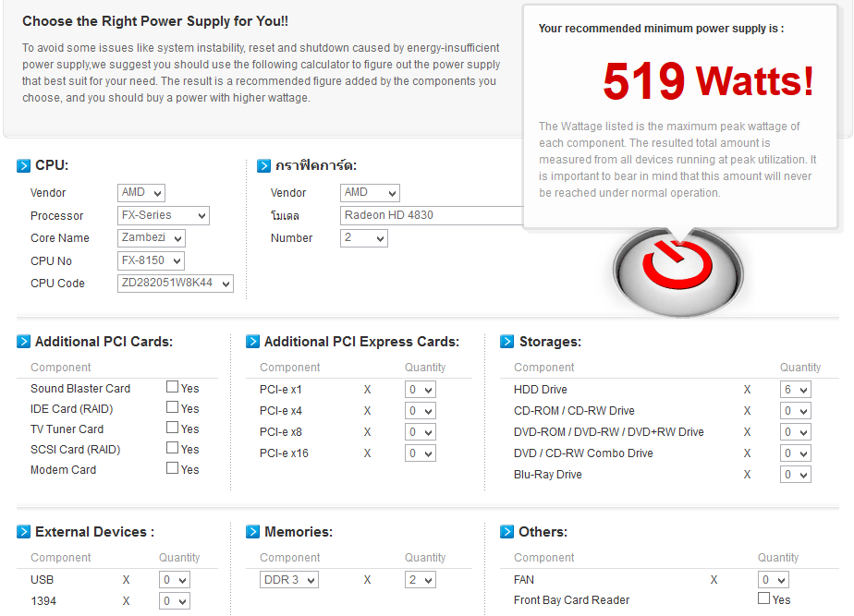Open the DVD-ROM / DVD-RW quantity dropdown
Image resolution: width=854 pixels, height=616 pixels.
tap(795, 432)
